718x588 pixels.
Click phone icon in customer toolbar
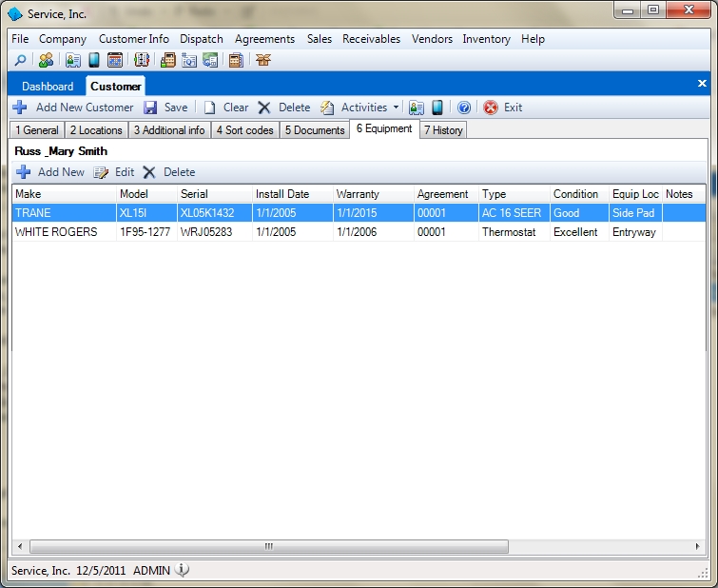click(x=437, y=108)
